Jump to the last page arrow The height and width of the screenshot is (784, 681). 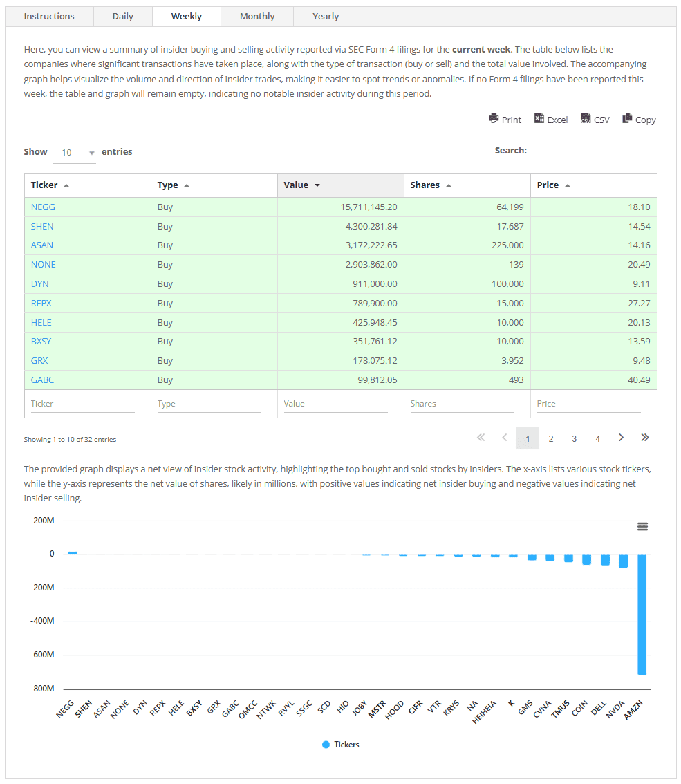644,438
